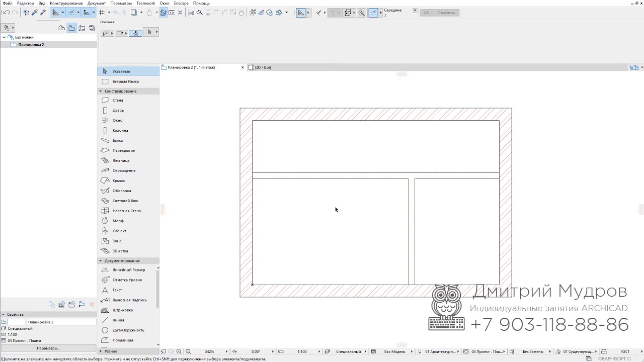The height and width of the screenshot is (362, 644).
Task: Toggle the Seredina snap point button
Action: click(x=373, y=13)
